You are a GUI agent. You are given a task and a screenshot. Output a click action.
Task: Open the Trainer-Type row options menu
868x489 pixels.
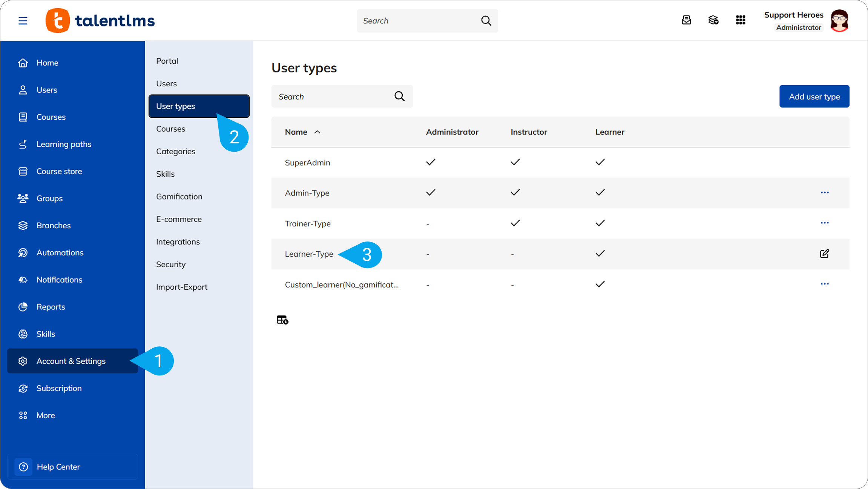tap(825, 223)
